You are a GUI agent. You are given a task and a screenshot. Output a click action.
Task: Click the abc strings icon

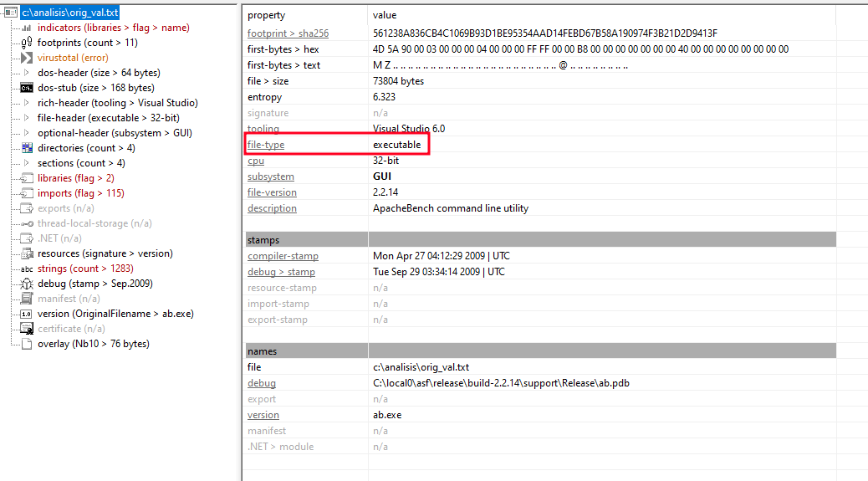pos(26,269)
